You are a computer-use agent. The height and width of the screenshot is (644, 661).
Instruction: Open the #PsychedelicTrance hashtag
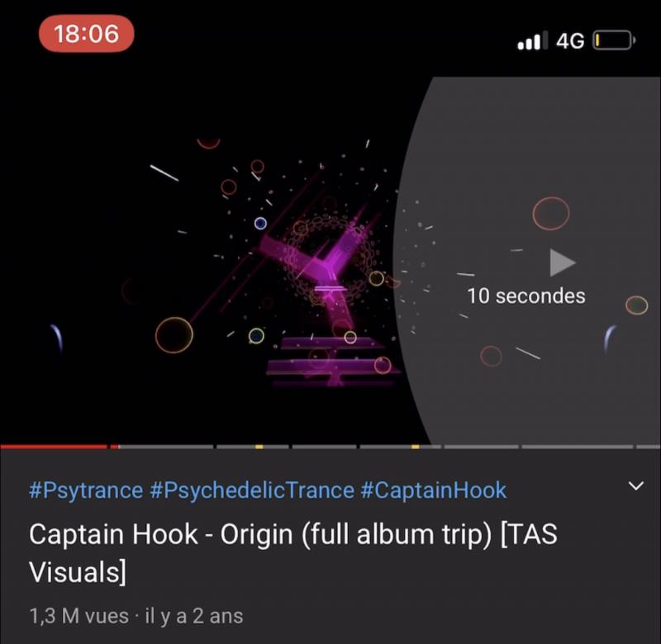pos(252,490)
